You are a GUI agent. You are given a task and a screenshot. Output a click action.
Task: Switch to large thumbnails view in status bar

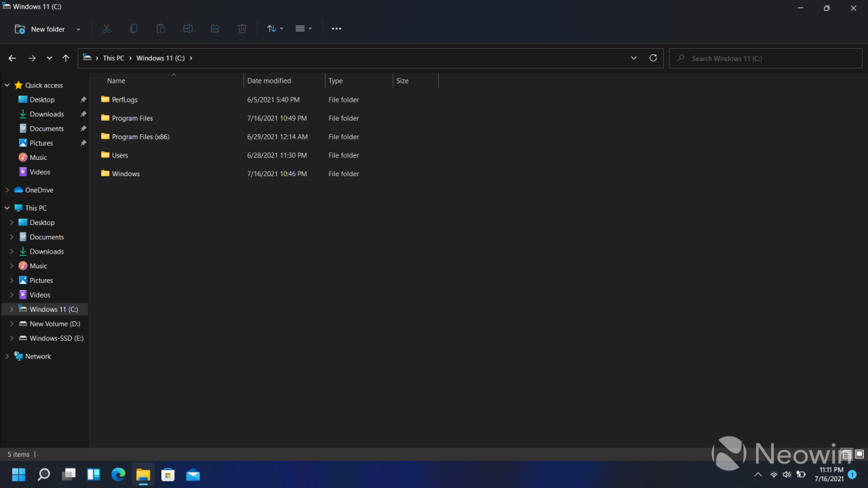pyautogui.click(x=859, y=454)
